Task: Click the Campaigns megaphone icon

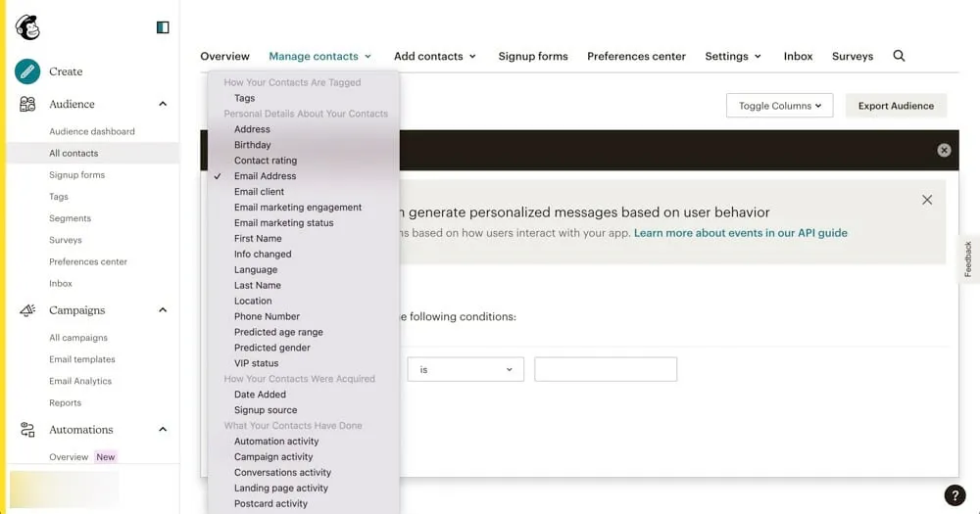Action: [x=27, y=310]
